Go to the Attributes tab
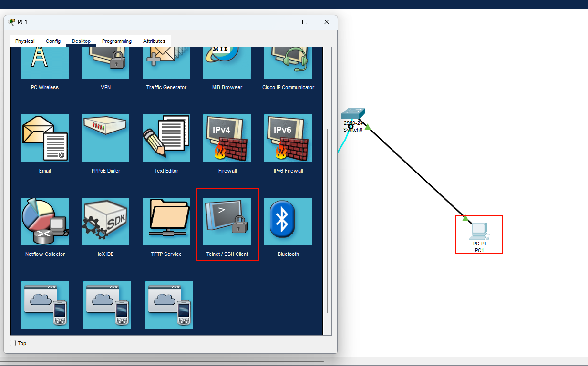This screenshot has width=588, height=366. pyautogui.click(x=154, y=41)
